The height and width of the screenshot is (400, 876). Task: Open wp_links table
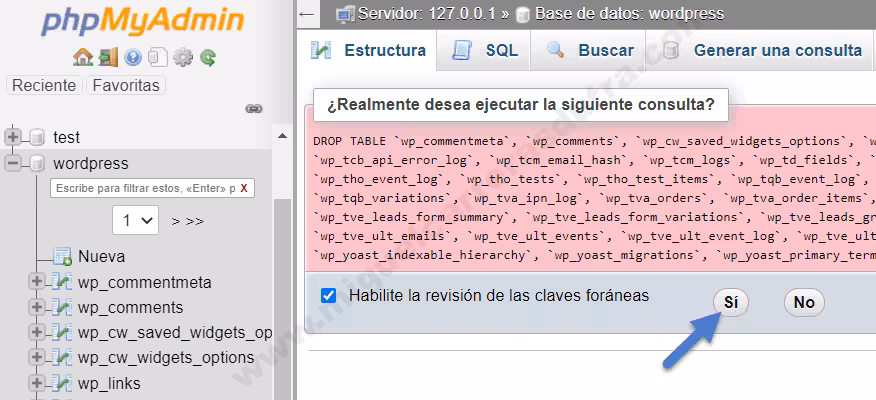pyautogui.click(x=109, y=383)
